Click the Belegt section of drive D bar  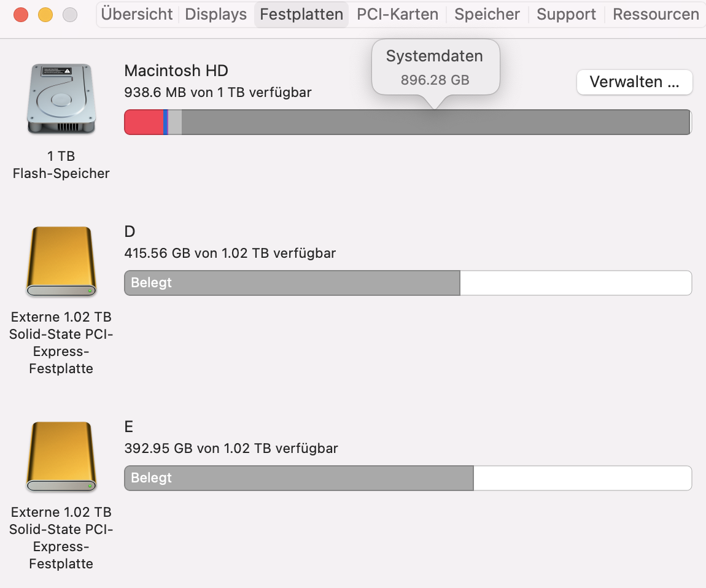pos(292,283)
